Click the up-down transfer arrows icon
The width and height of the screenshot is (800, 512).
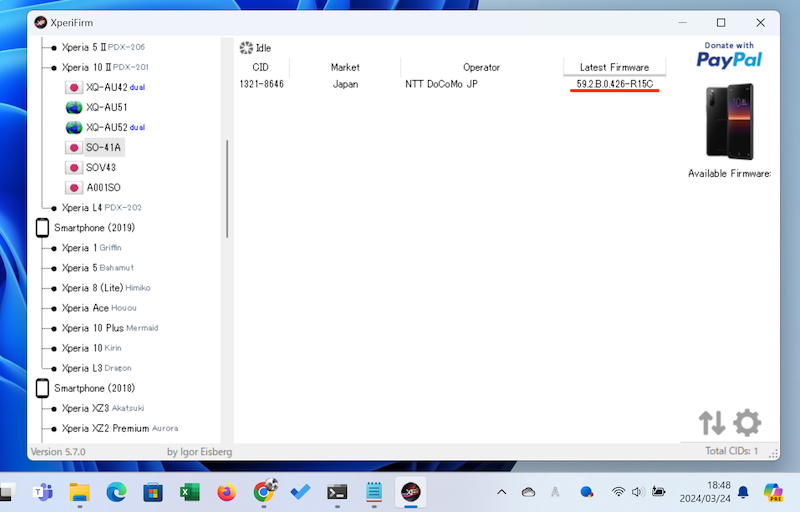pyautogui.click(x=712, y=423)
